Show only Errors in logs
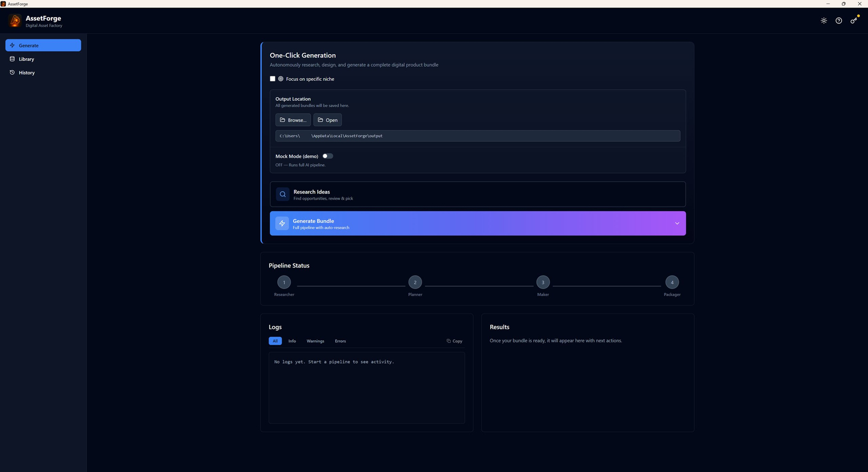The height and width of the screenshot is (472, 868). [340, 341]
